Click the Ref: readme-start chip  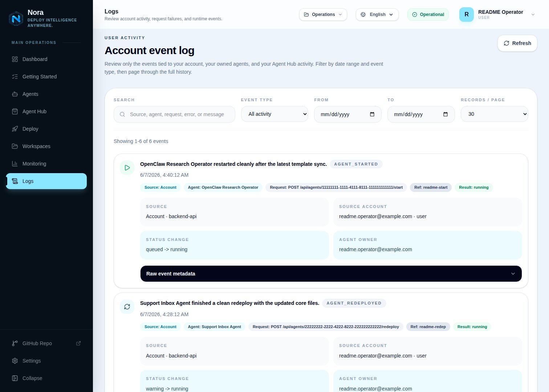[x=431, y=187]
